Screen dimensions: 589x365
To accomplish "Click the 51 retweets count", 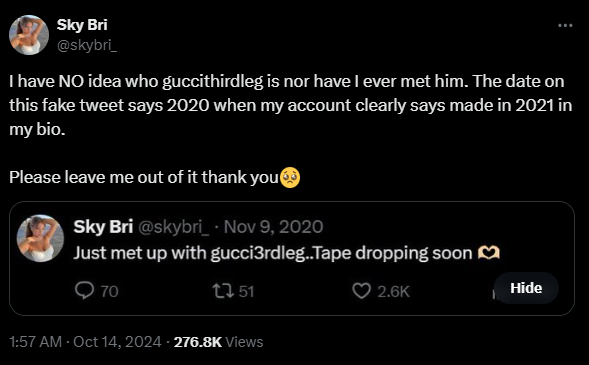I will click(x=246, y=291).
